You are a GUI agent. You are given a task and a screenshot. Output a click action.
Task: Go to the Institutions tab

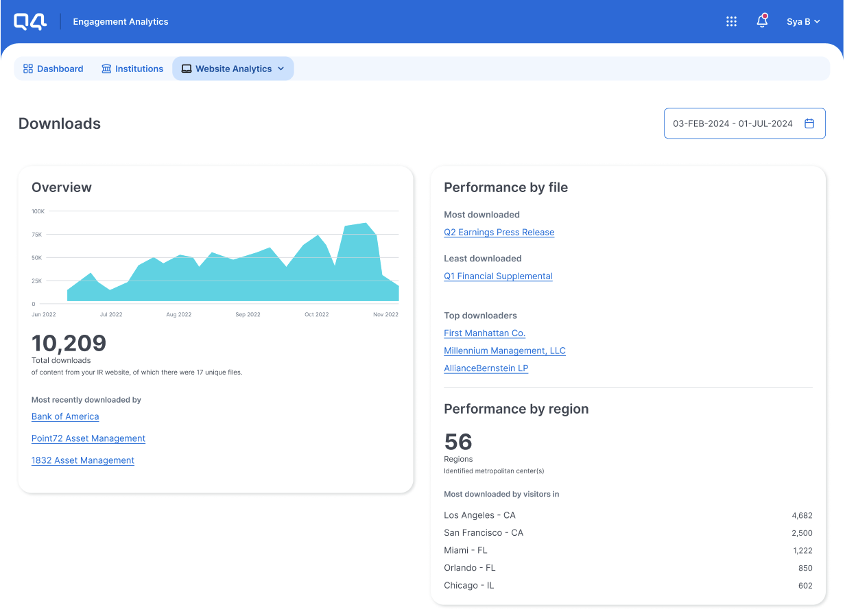139,69
